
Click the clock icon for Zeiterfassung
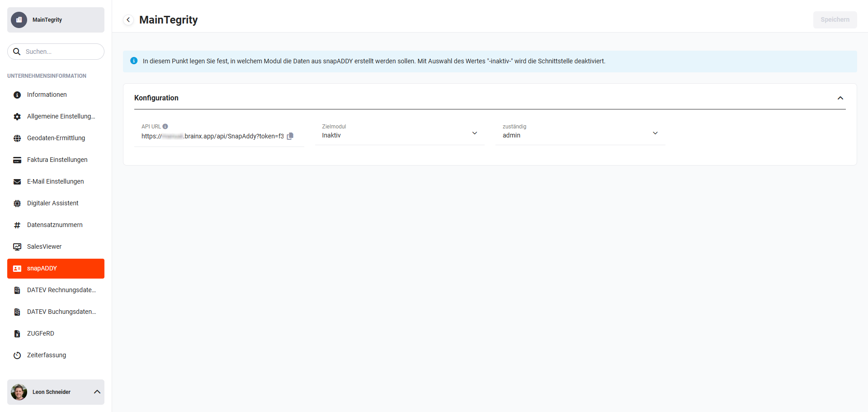pyautogui.click(x=17, y=355)
